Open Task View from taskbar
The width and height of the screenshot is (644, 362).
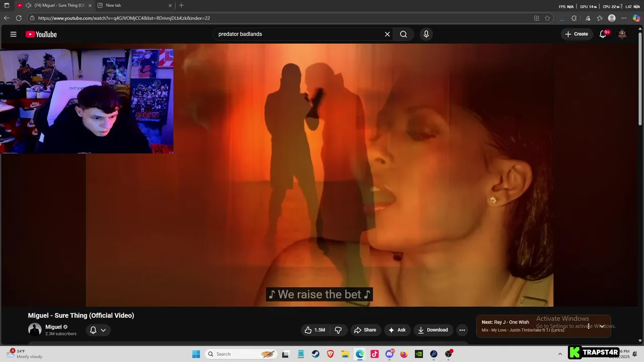coord(285,354)
